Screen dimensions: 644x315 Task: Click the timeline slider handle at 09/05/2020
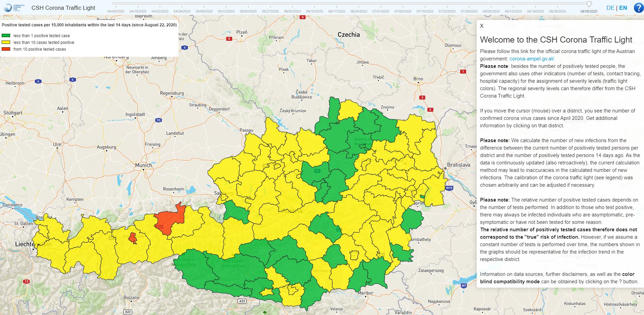click(x=589, y=4)
